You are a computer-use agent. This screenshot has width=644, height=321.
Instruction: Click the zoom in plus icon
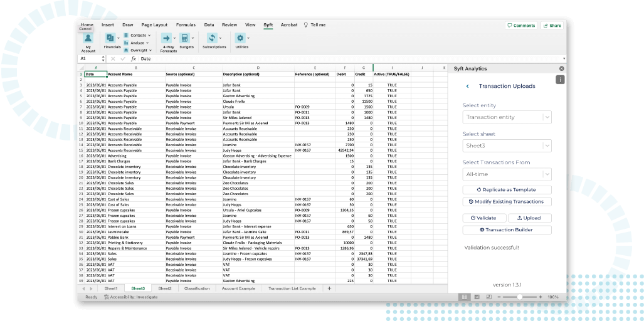tap(541, 297)
